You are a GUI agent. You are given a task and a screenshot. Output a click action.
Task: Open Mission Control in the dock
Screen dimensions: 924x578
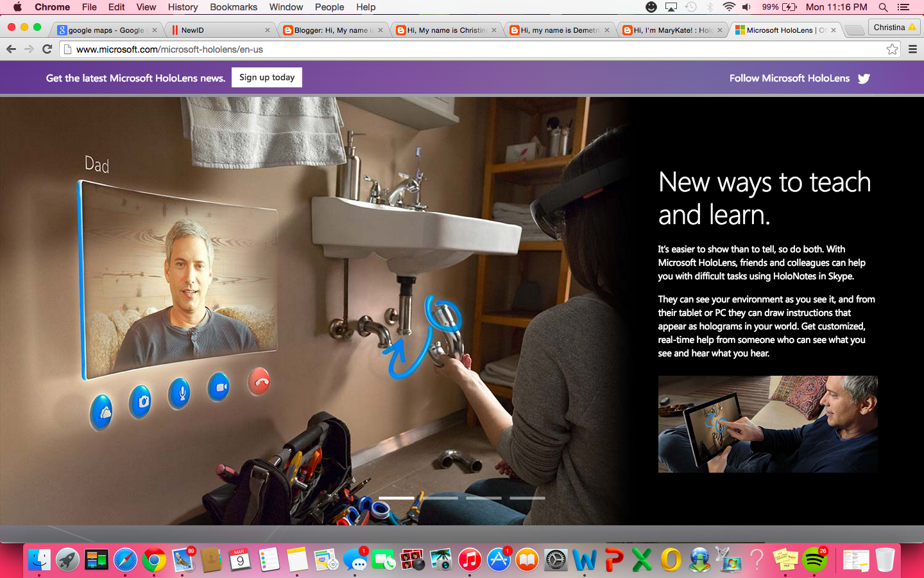(x=96, y=560)
